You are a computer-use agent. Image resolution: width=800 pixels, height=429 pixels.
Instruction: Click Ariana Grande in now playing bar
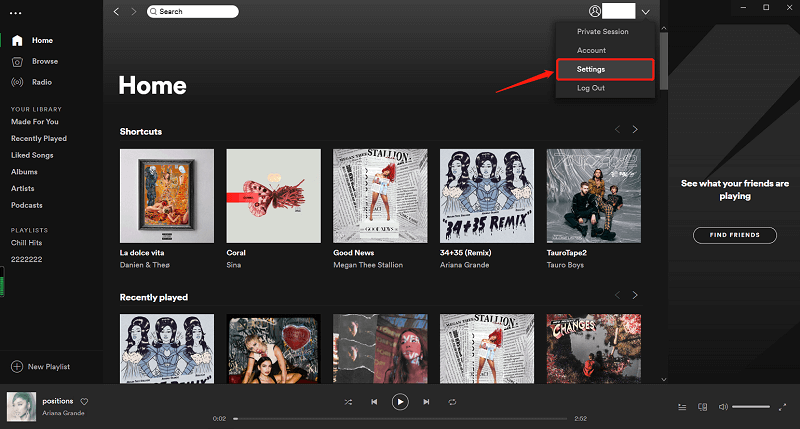63,413
